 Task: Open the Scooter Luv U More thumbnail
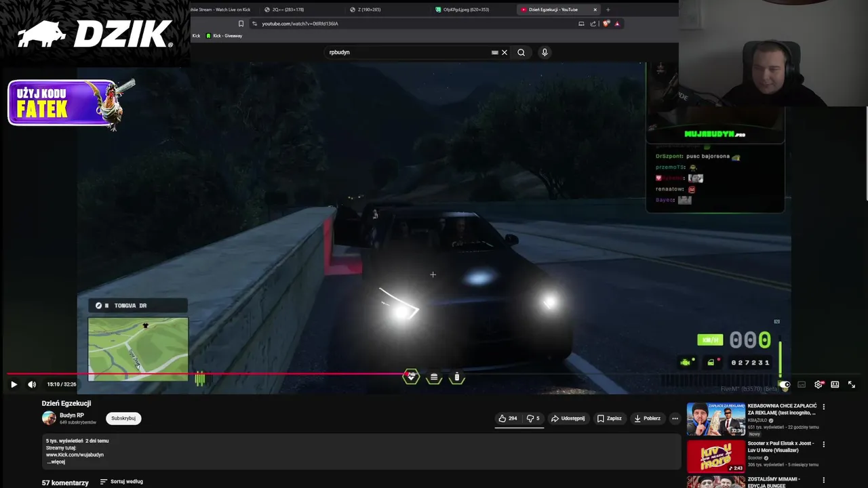click(x=716, y=456)
